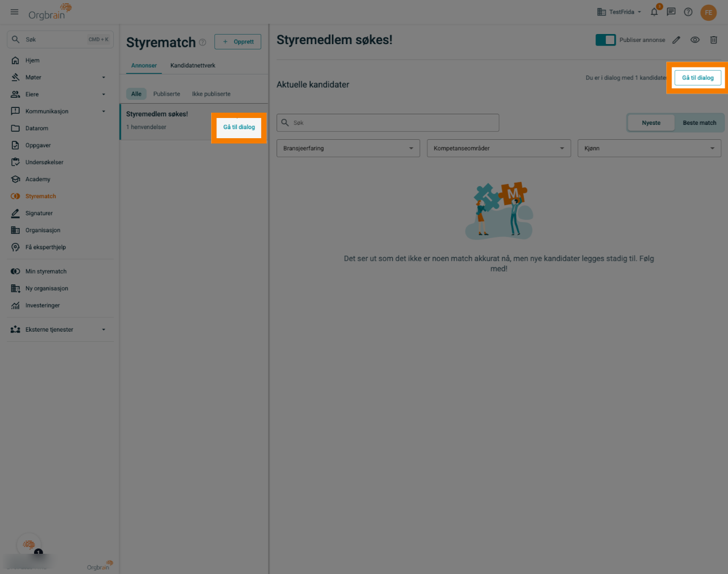Click the Undersøkelser survey icon
This screenshot has height=574, width=728.
point(15,163)
